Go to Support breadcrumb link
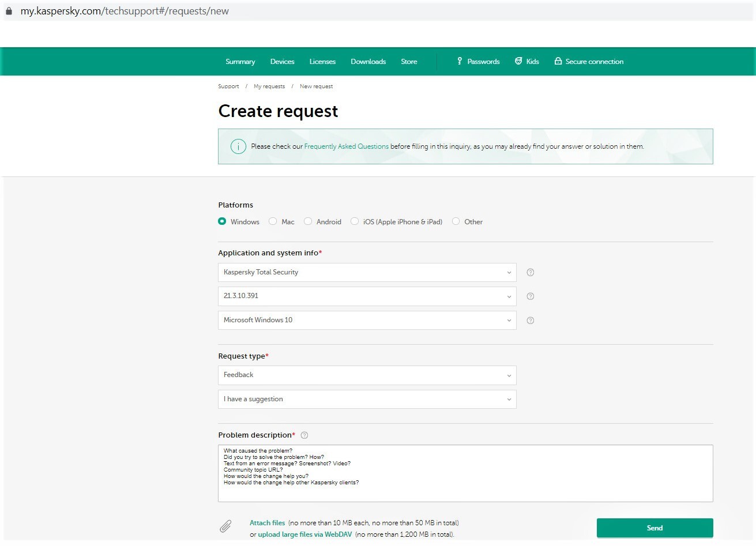The image size is (756, 546). (x=228, y=86)
